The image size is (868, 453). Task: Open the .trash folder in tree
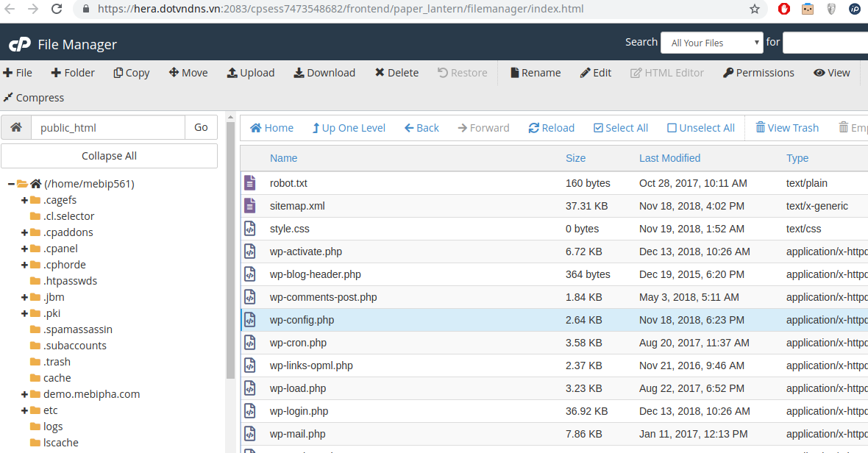pyautogui.click(x=50, y=362)
